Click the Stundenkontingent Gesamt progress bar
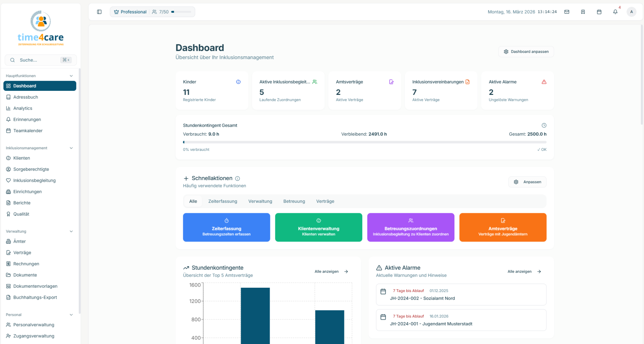644x344 pixels. coord(365,142)
